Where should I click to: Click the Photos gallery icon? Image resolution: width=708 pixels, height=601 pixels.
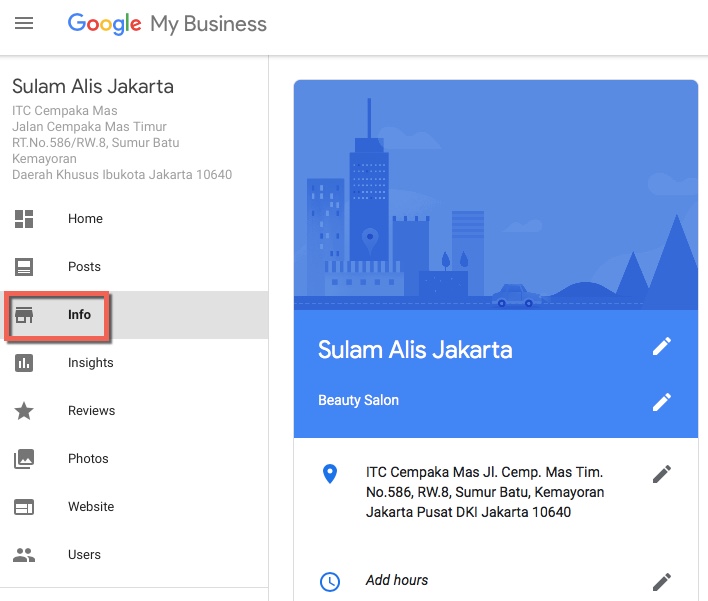pos(24,459)
